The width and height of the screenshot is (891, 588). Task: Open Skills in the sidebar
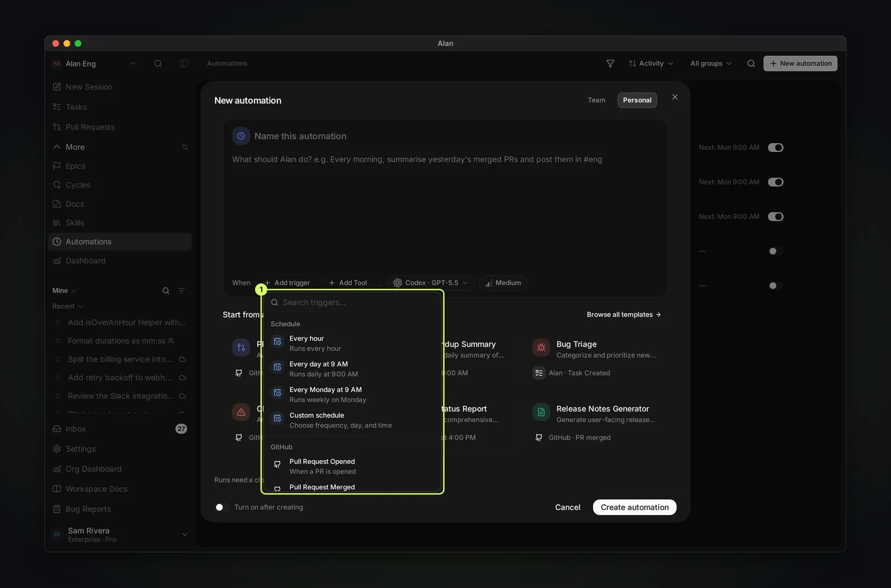pyautogui.click(x=120, y=223)
